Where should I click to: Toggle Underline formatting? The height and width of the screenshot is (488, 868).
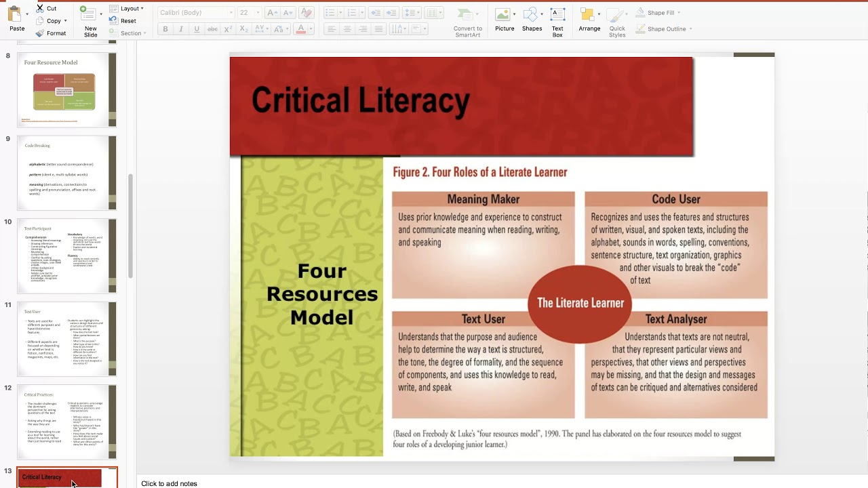pyautogui.click(x=197, y=29)
